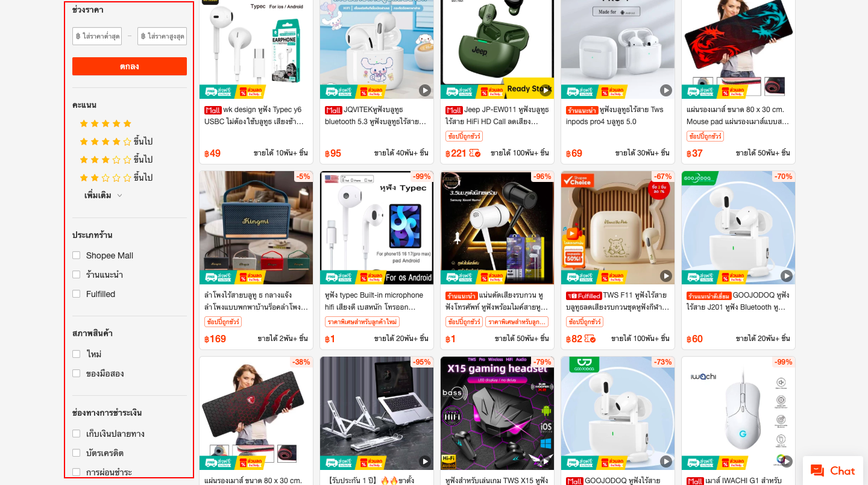Open the Jeep JP-EW011 earbuds product title
This screenshot has width=868, height=485.
tap(497, 116)
